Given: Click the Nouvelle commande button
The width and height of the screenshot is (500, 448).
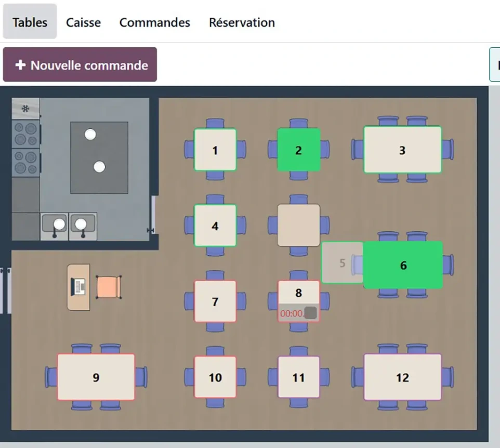Looking at the screenshot, I should (x=80, y=64).
